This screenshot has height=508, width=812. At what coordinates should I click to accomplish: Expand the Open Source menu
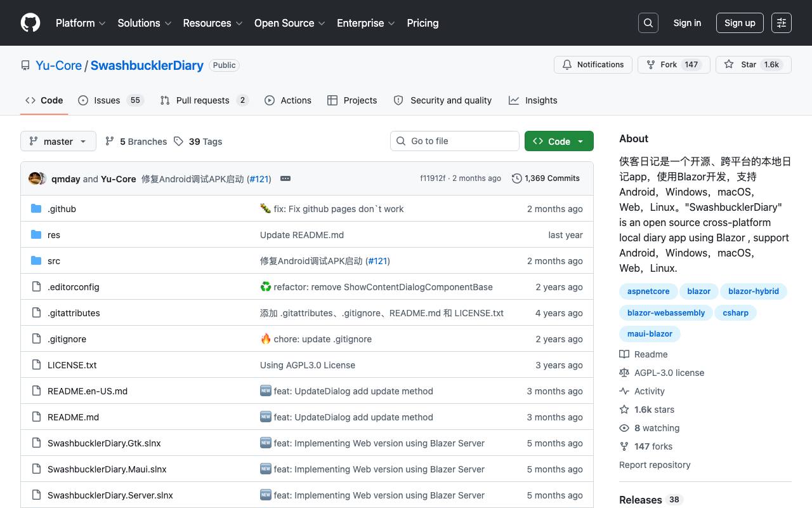290,23
